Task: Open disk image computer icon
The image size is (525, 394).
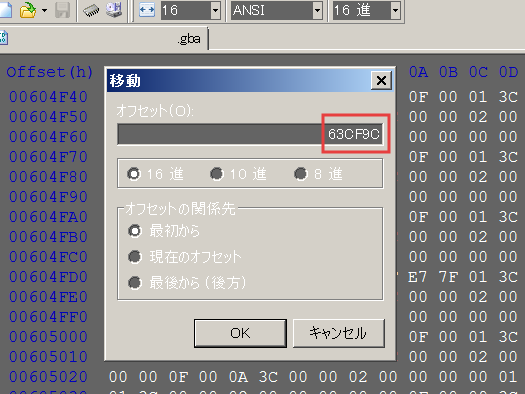Action: (x=114, y=10)
